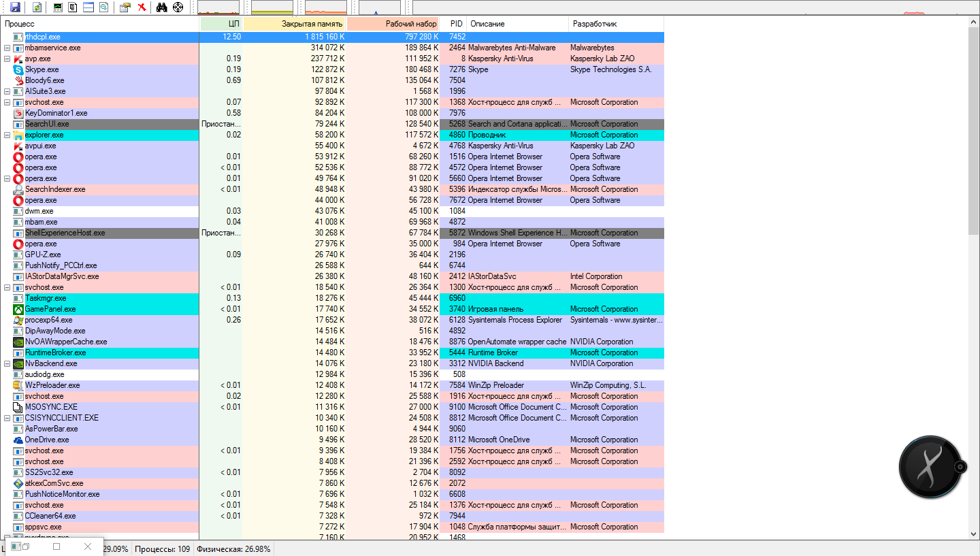Image resolution: width=980 pixels, height=556 pixels.
Task: Collapse the CSISYNCCLIENT.EXE tree node
Action: click(7, 418)
